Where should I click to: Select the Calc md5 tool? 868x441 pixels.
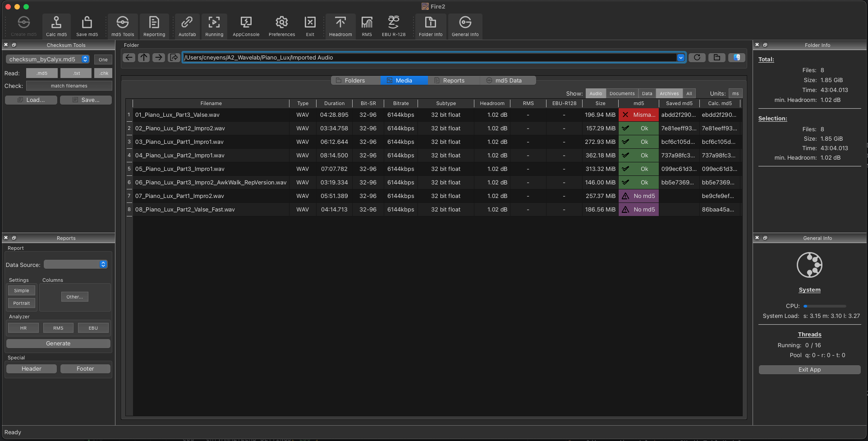tap(56, 26)
